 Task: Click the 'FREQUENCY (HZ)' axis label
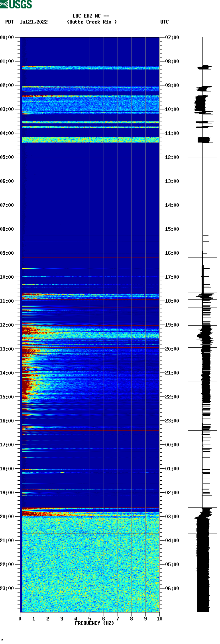94,623
